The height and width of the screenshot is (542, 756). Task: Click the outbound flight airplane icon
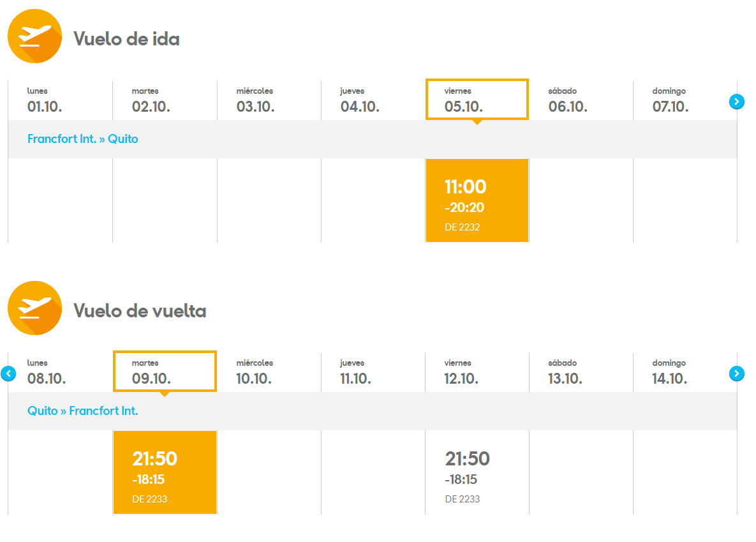coord(34,36)
